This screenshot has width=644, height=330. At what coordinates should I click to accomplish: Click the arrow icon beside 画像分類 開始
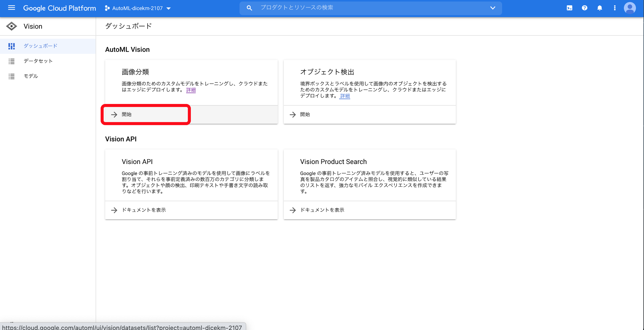tap(114, 114)
